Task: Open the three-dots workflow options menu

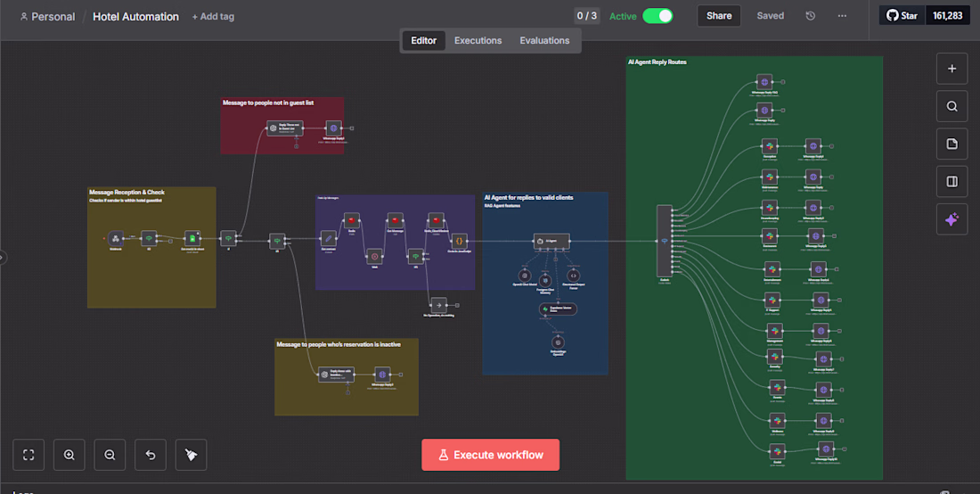Action: 842,16
